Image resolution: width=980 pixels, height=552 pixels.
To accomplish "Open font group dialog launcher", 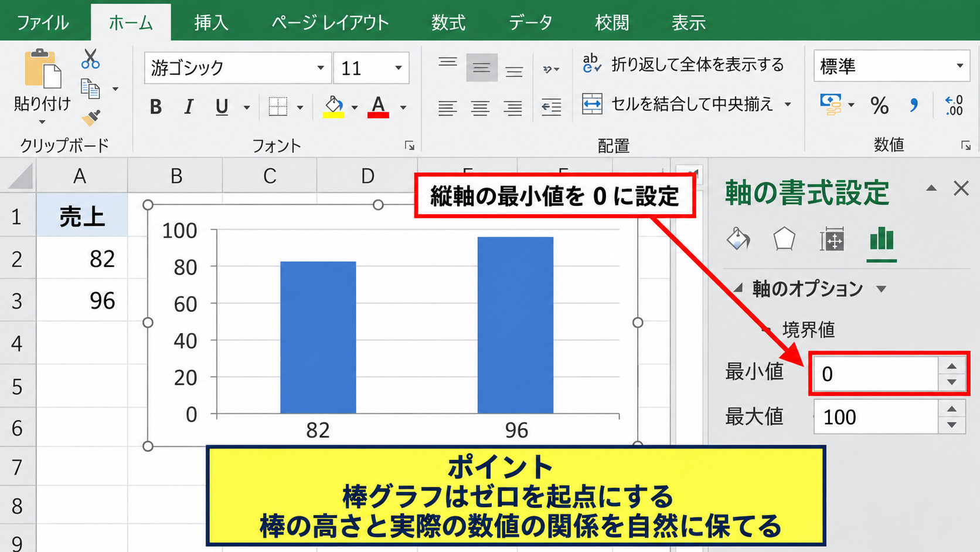I will pyautogui.click(x=410, y=145).
